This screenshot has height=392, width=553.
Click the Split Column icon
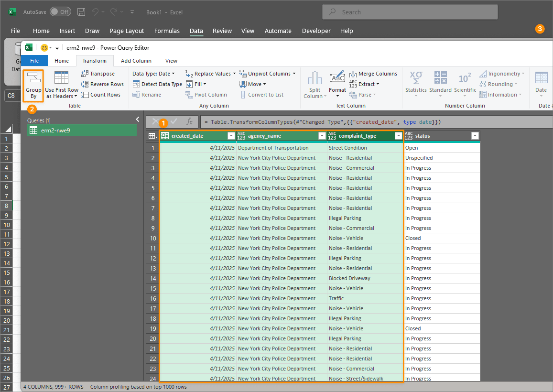[x=314, y=78]
